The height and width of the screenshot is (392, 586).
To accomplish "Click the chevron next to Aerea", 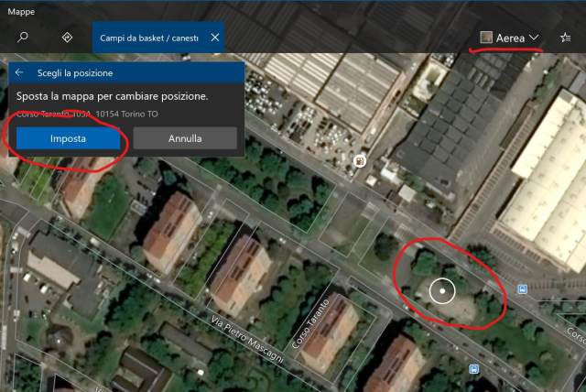I will tap(534, 38).
